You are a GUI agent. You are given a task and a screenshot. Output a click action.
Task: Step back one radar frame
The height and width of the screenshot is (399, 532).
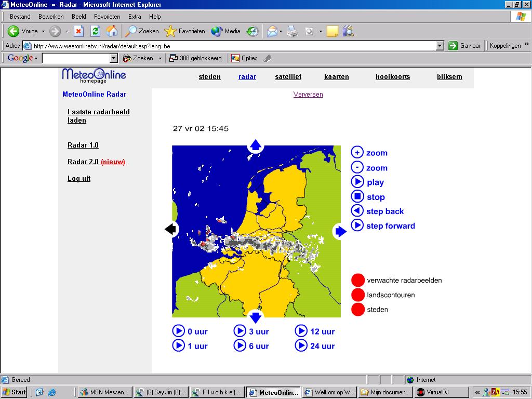(x=357, y=211)
